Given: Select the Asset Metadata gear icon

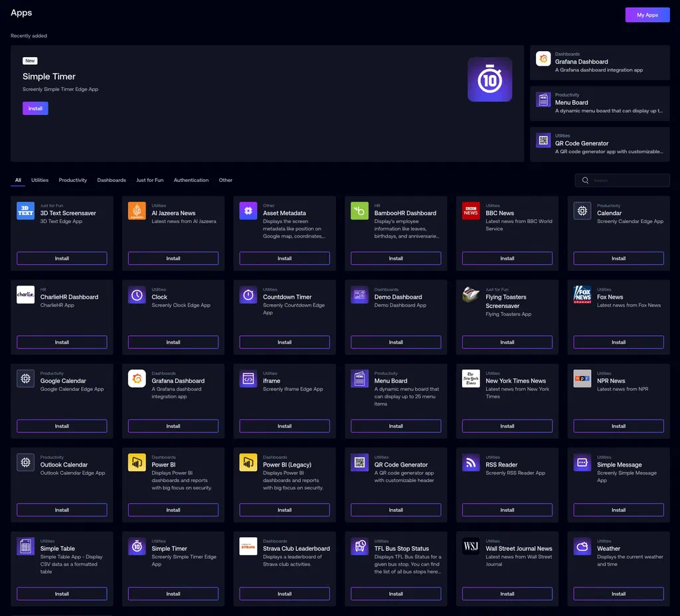Looking at the screenshot, I should click(248, 210).
